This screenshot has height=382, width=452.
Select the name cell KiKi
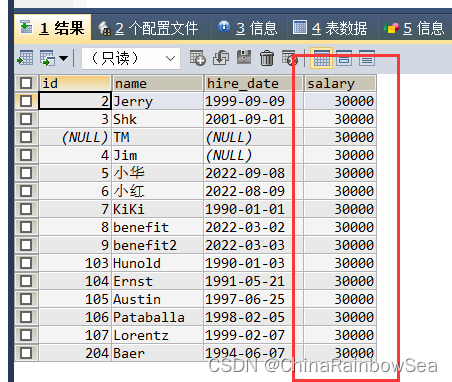pyautogui.click(x=157, y=209)
